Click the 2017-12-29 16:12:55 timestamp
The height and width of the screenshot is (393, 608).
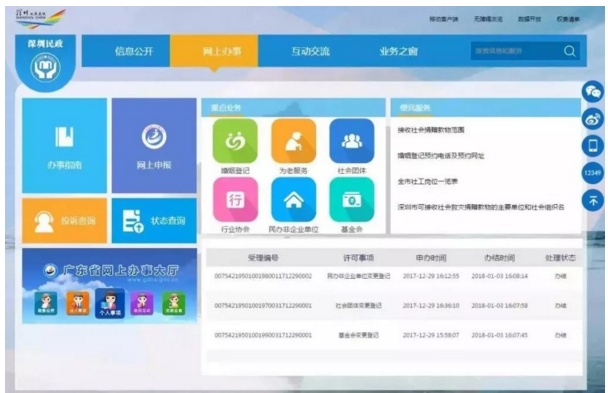[431, 276]
